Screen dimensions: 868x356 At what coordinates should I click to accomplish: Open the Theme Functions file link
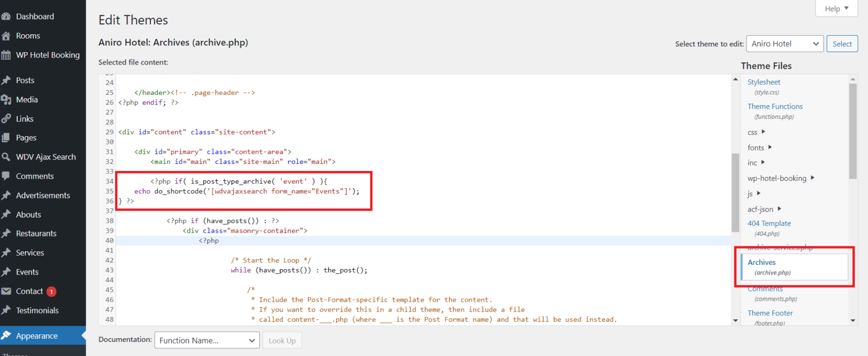(x=775, y=106)
